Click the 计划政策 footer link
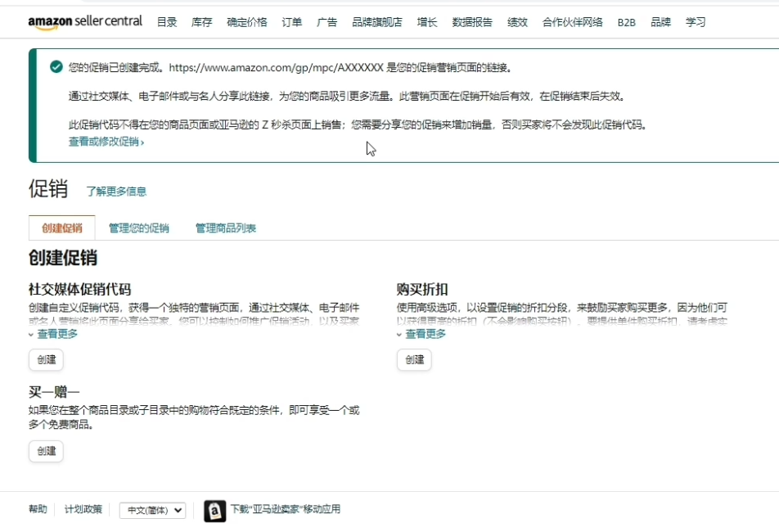This screenshot has height=532, width=779. tap(83, 509)
